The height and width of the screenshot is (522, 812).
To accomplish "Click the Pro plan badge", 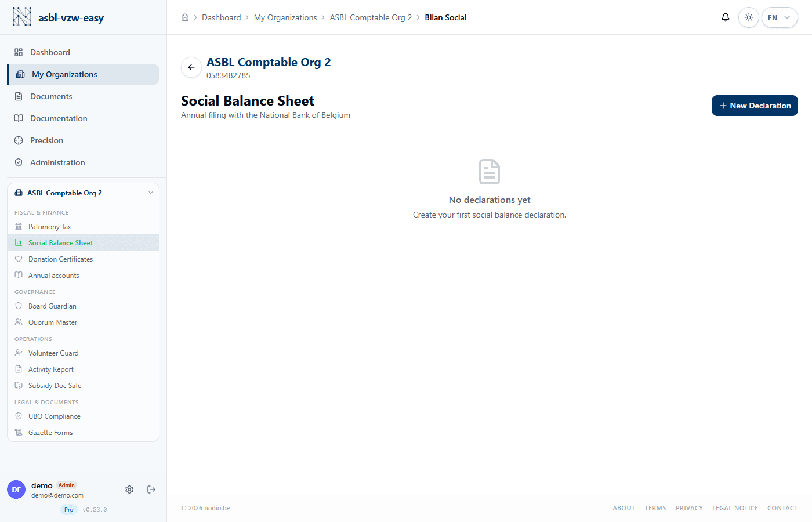I will [x=69, y=510].
